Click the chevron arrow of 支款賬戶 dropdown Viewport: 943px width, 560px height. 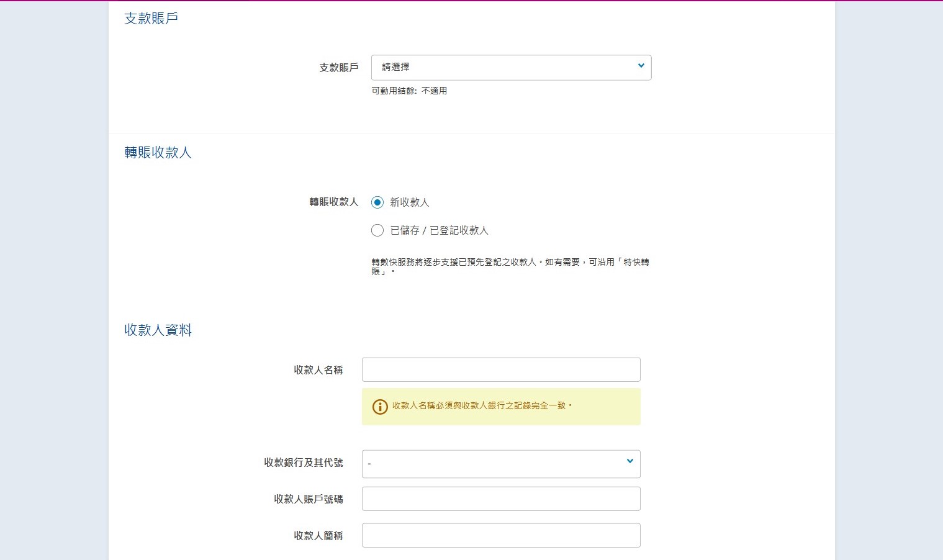point(641,66)
